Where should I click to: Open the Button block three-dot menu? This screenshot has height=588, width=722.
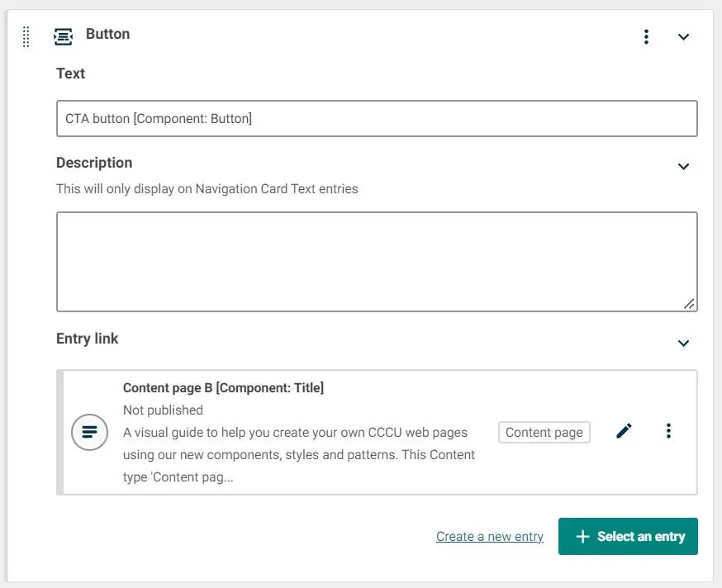(x=646, y=37)
